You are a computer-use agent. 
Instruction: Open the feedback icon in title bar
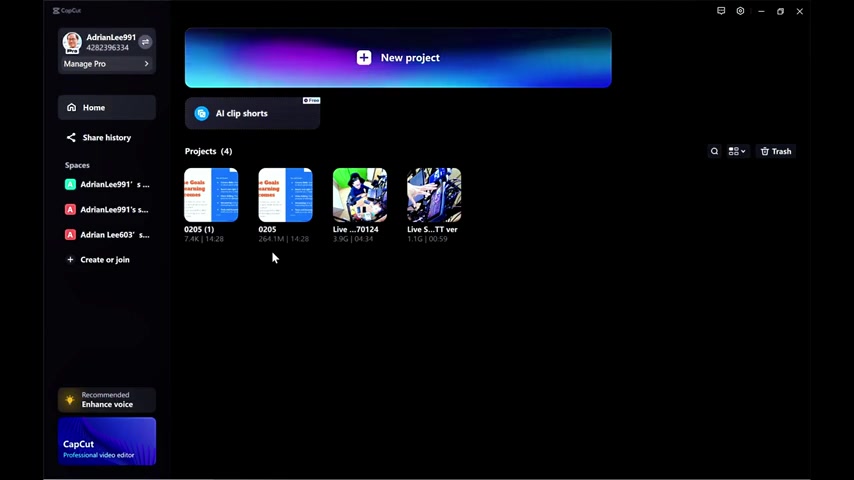click(x=721, y=11)
